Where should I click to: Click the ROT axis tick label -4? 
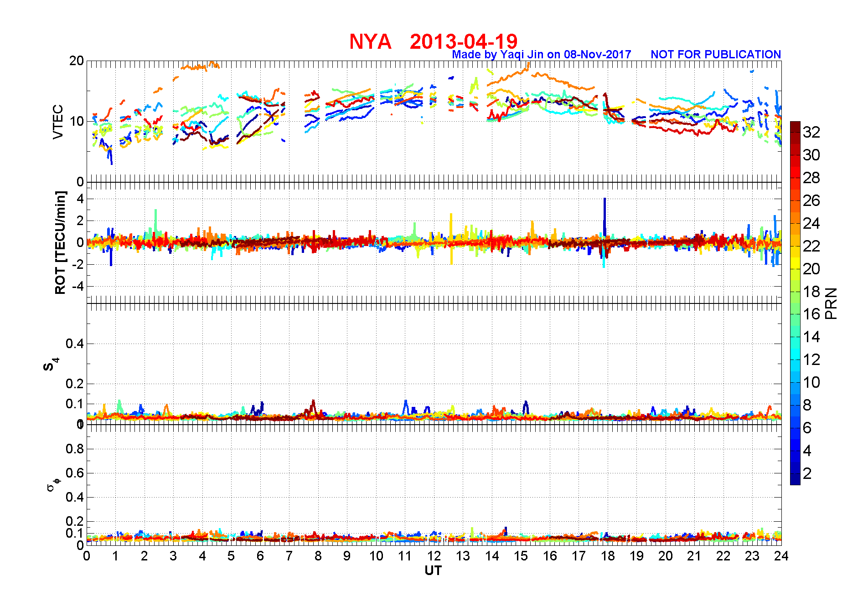coord(78,287)
